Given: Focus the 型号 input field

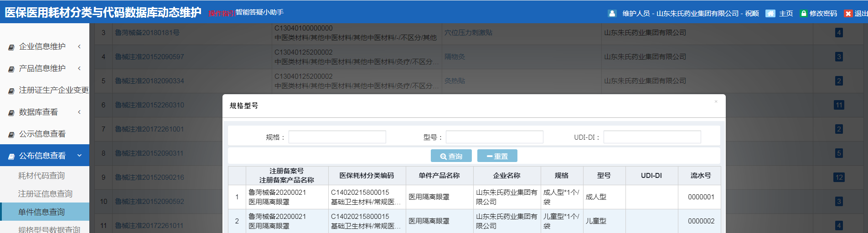Looking at the screenshot, I should [494, 137].
